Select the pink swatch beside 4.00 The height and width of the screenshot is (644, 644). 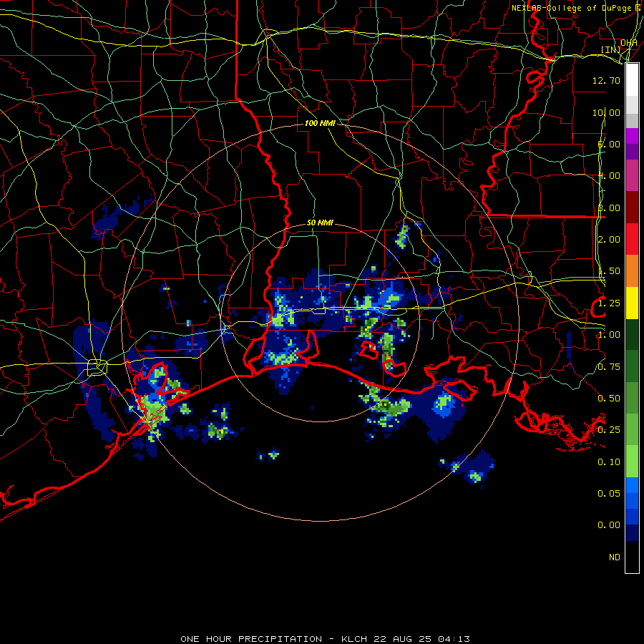click(x=632, y=175)
